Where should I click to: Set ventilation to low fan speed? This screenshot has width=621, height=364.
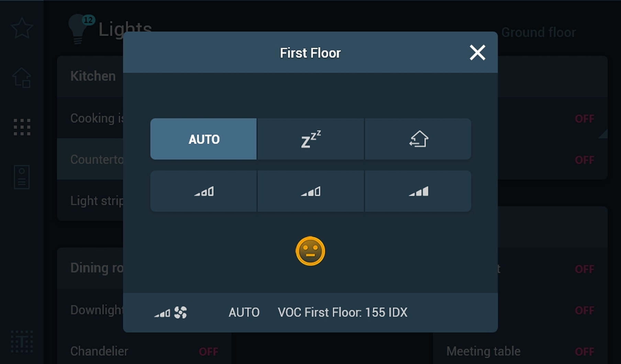[x=203, y=191]
